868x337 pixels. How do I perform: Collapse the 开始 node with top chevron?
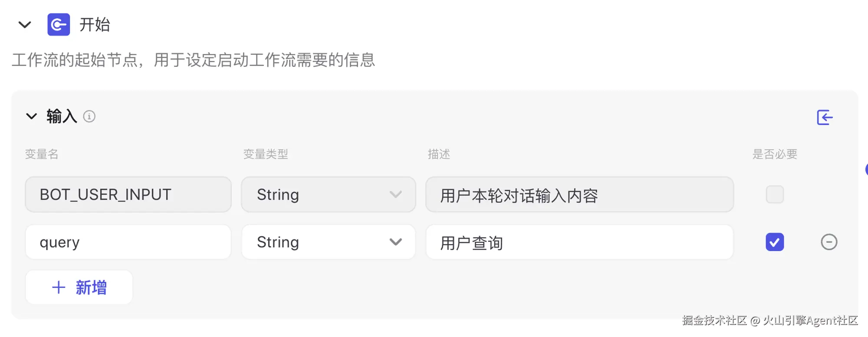[x=25, y=25]
